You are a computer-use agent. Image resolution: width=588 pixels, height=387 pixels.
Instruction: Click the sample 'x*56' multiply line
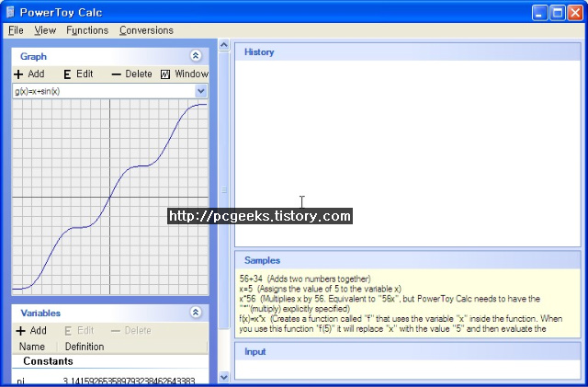pos(390,303)
